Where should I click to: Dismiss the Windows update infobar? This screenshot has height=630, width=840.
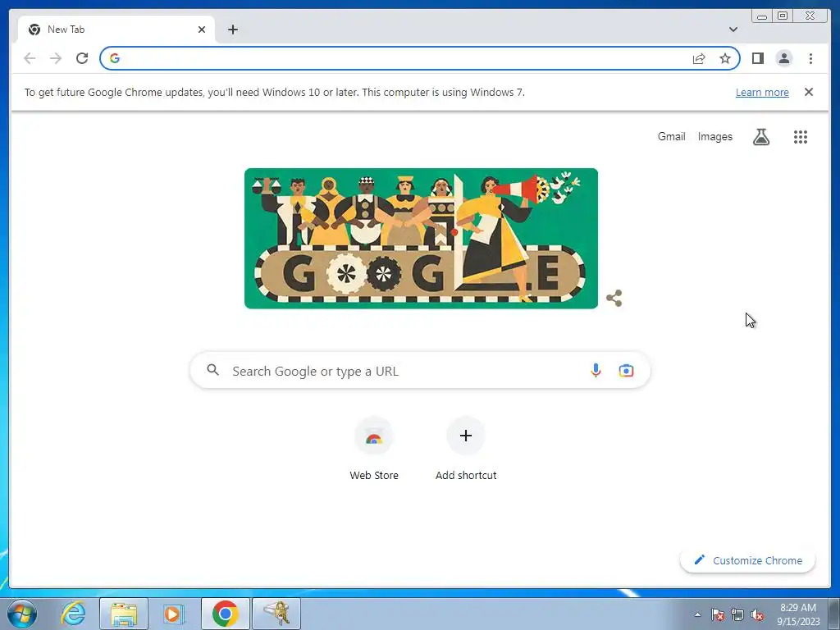pos(808,92)
